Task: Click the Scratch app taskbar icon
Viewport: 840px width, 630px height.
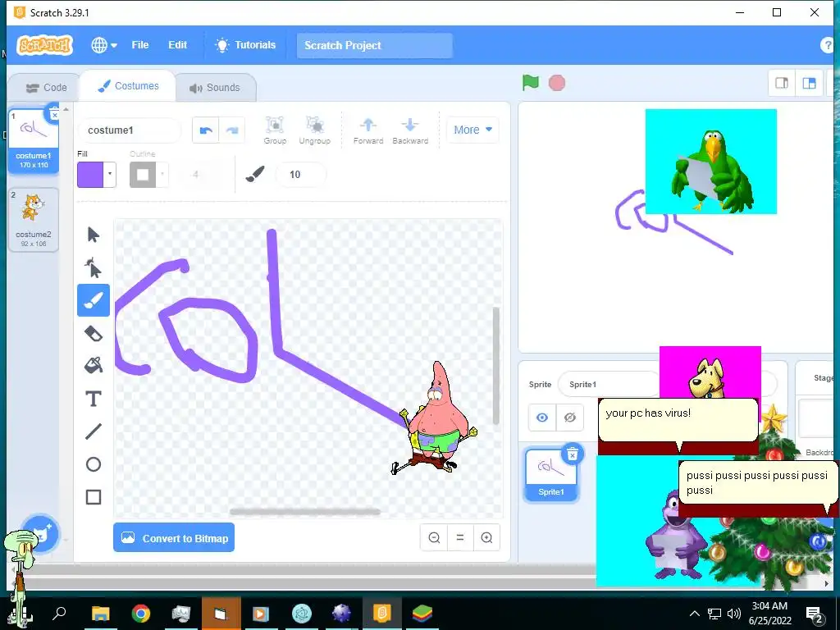Action: (x=382, y=613)
